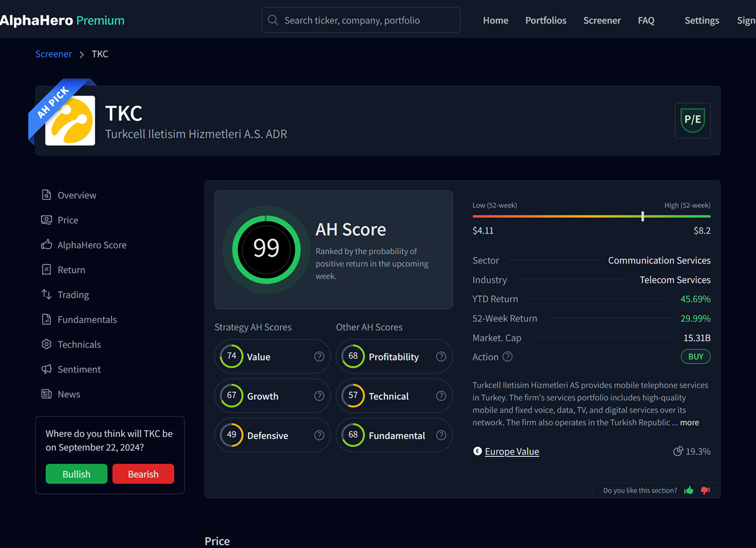Image resolution: width=756 pixels, height=548 pixels.
Task: Select the Fundamental score card
Action: [x=394, y=435]
